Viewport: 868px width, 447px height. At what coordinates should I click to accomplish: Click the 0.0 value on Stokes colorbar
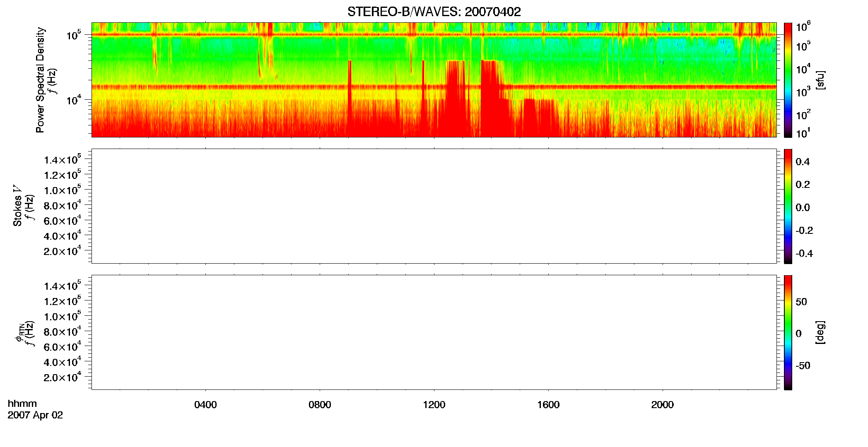803,208
